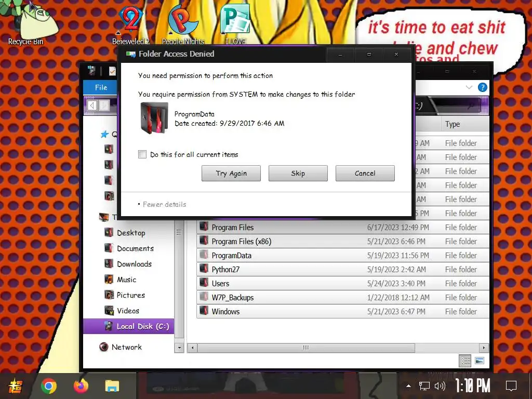Click the file list horizontal scrollbar thumb

point(306,348)
